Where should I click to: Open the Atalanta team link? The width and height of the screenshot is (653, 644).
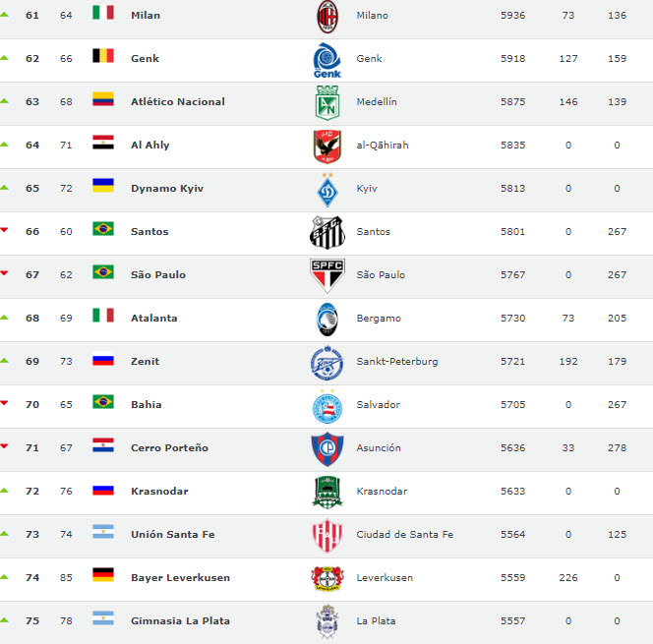[x=152, y=319]
